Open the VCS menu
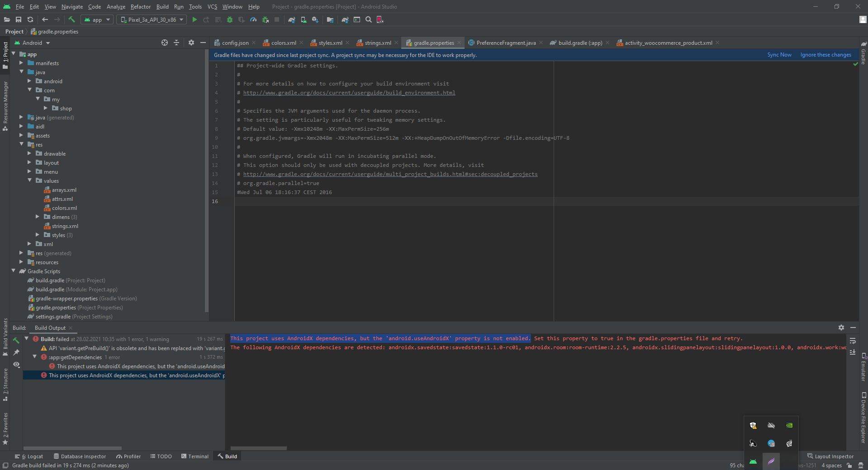This screenshot has width=868, height=470. point(212,7)
